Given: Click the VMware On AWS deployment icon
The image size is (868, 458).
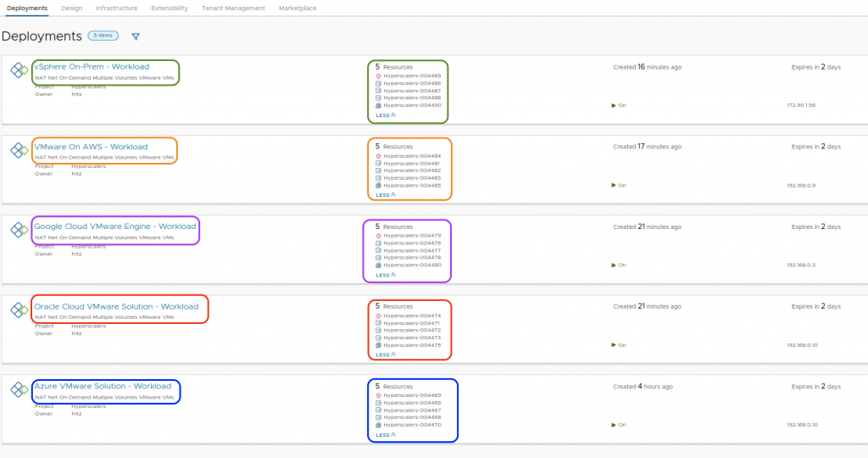Looking at the screenshot, I should tap(19, 150).
